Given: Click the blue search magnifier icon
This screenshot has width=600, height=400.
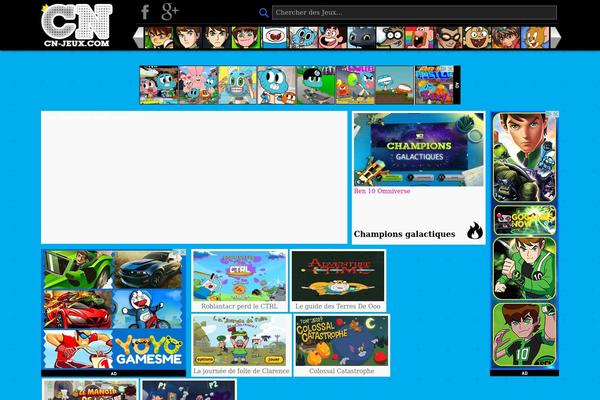Looking at the screenshot, I should point(263,13).
